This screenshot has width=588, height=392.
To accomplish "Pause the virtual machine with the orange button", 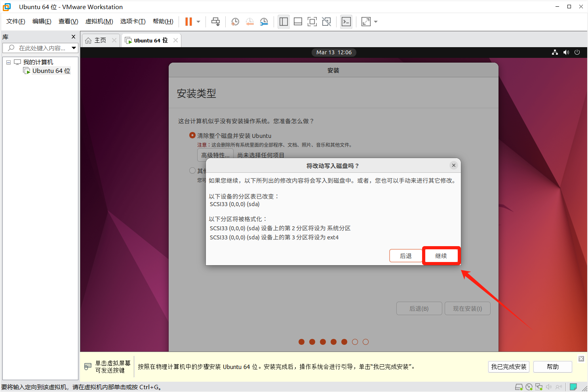I will point(188,22).
